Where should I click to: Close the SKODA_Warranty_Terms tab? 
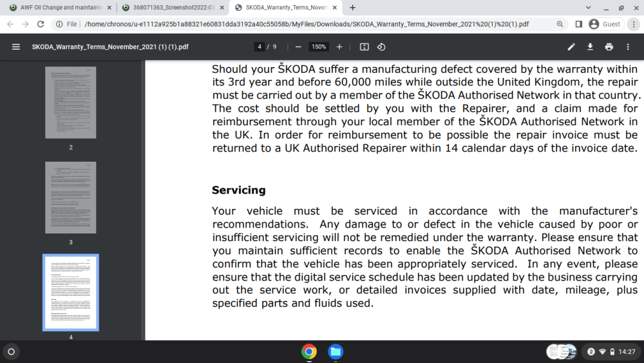(335, 7)
